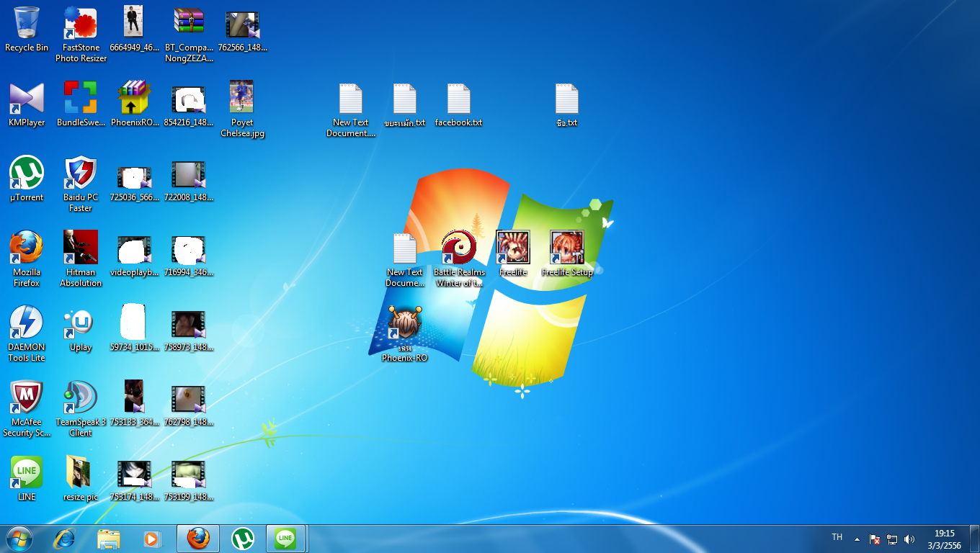This screenshot has height=553, width=980.
Task: Select the ขยะแพ้ก.txt text file
Action: pyautogui.click(x=405, y=104)
